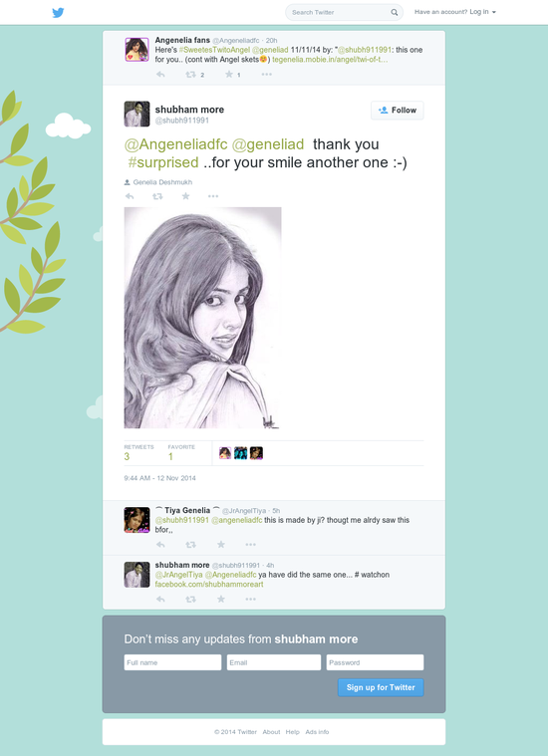Favorite the Angenelia fans tweet star
548x756 pixels.
tap(229, 75)
